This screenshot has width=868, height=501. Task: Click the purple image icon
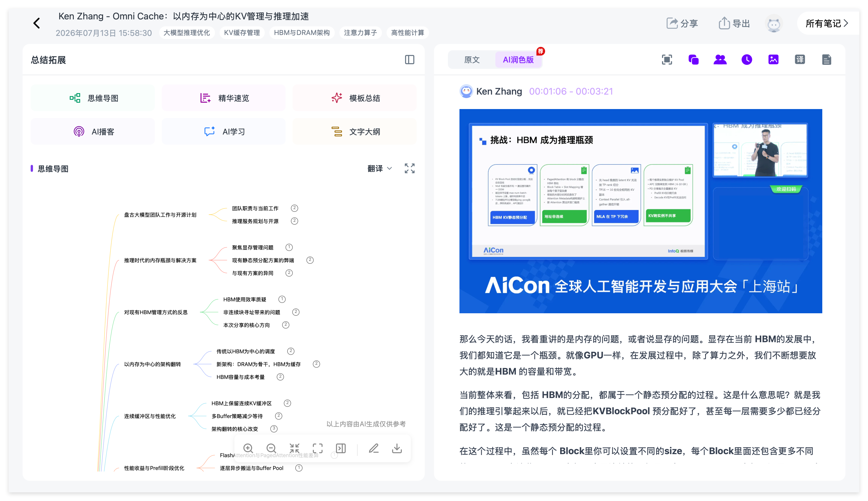click(x=773, y=60)
